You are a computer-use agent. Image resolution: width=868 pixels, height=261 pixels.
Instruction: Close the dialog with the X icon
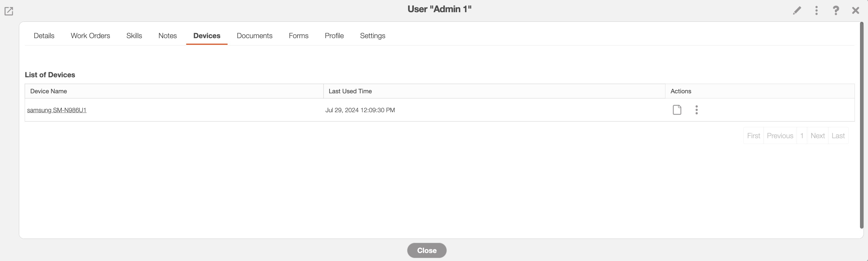[x=855, y=11]
